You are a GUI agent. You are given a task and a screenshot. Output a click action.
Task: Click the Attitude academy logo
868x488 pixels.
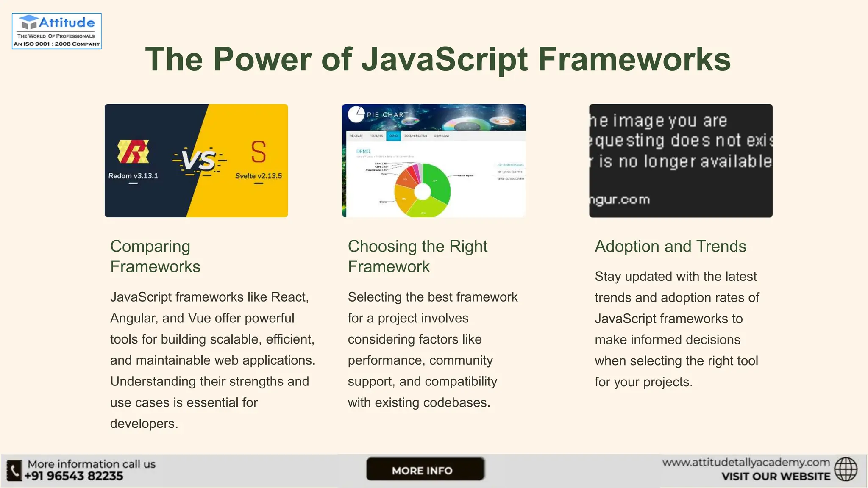coord(56,31)
